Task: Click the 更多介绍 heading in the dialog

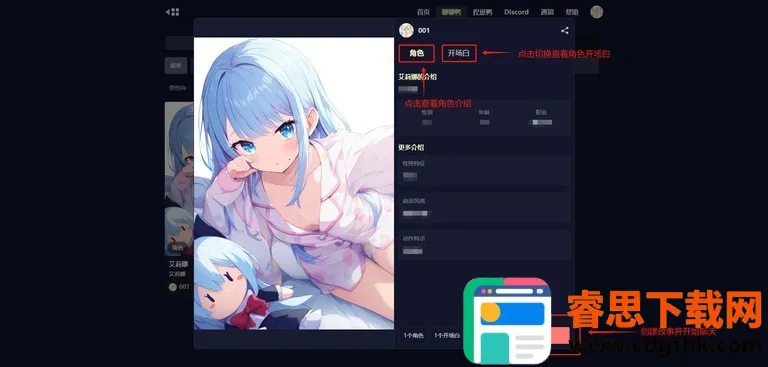Action: 411,147
